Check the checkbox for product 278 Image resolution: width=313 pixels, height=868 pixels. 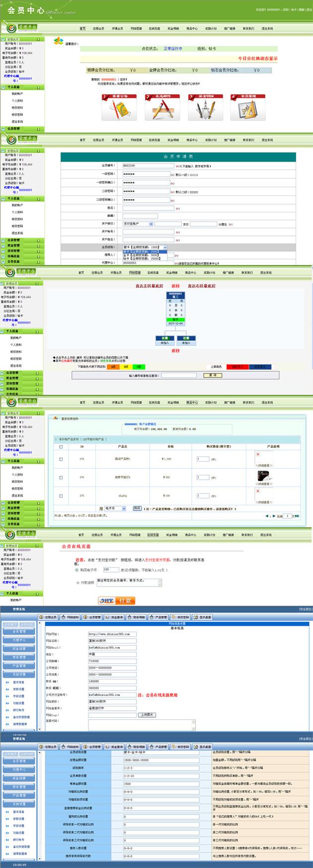[x=61, y=459]
